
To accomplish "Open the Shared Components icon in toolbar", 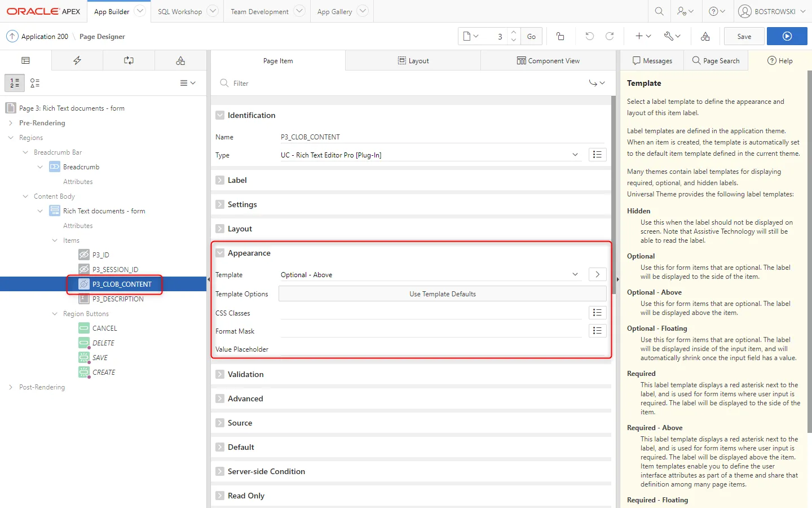I will click(x=705, y=36).
